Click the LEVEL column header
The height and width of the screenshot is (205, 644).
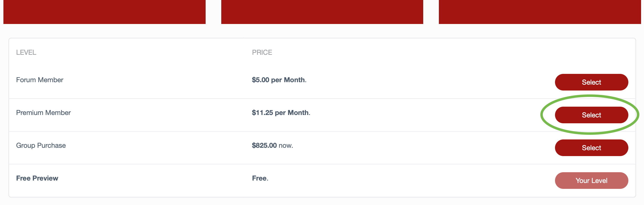(26, 52)
